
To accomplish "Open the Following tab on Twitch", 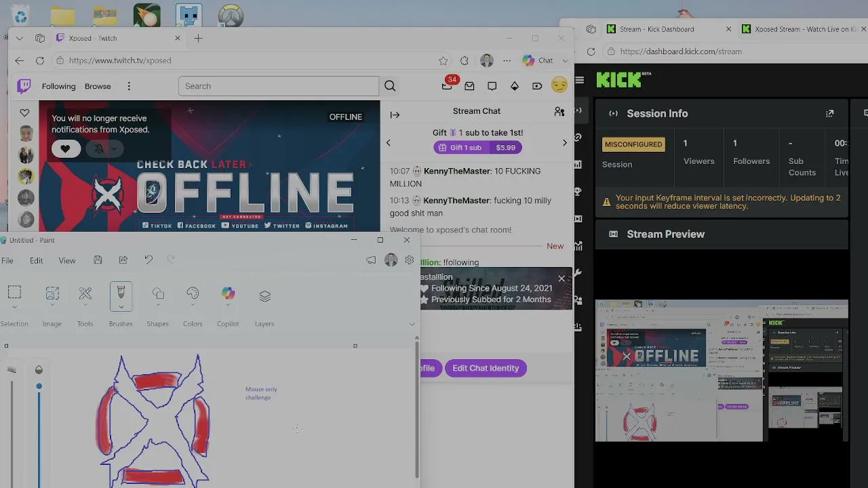I will pos(58,86).
